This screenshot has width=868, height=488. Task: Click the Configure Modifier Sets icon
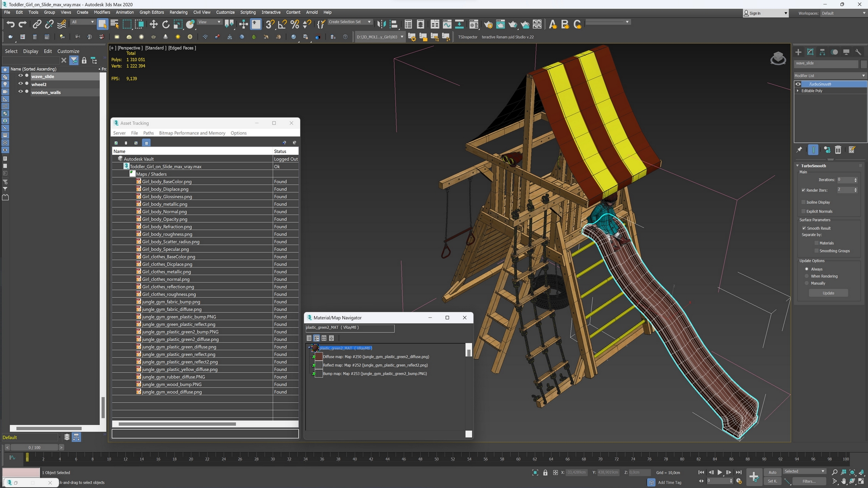click(x=852, y=150)
